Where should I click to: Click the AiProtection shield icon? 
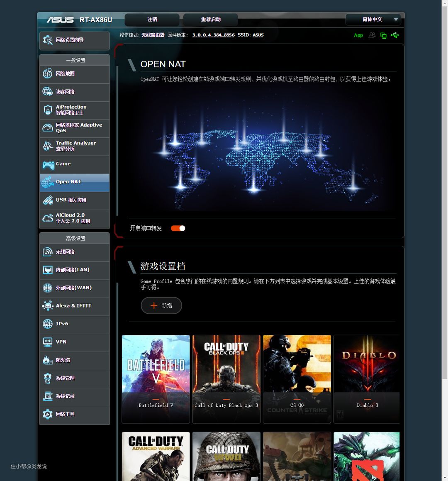48,110
